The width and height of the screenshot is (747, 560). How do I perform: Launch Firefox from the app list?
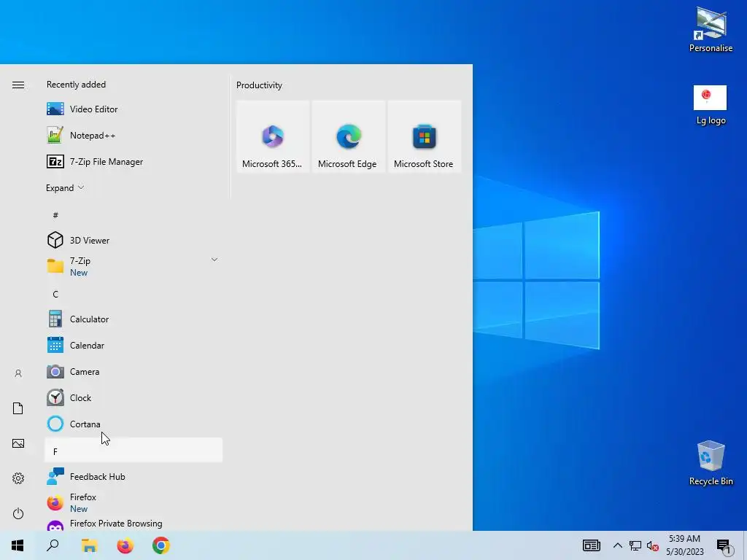[x=133, y=502]
